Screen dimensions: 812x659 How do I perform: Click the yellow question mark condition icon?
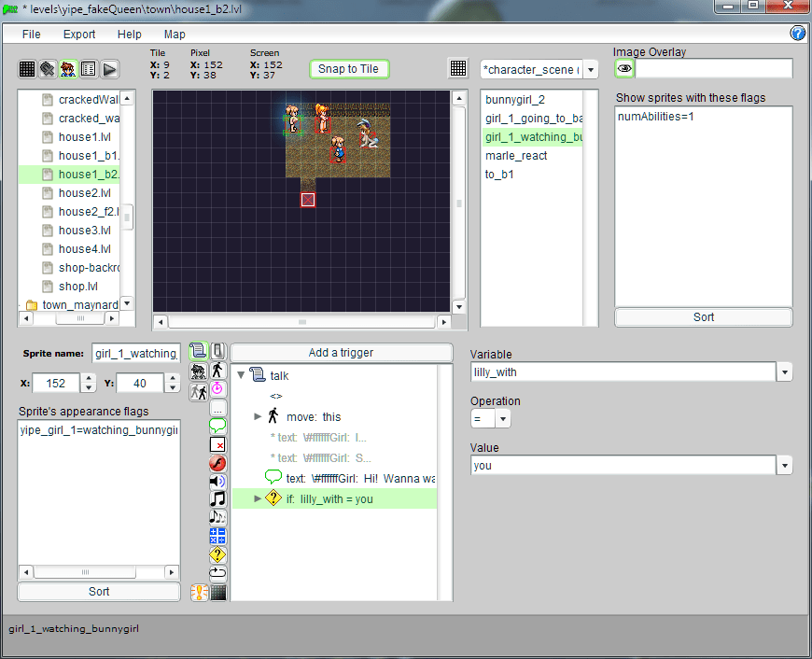[217, 554]
